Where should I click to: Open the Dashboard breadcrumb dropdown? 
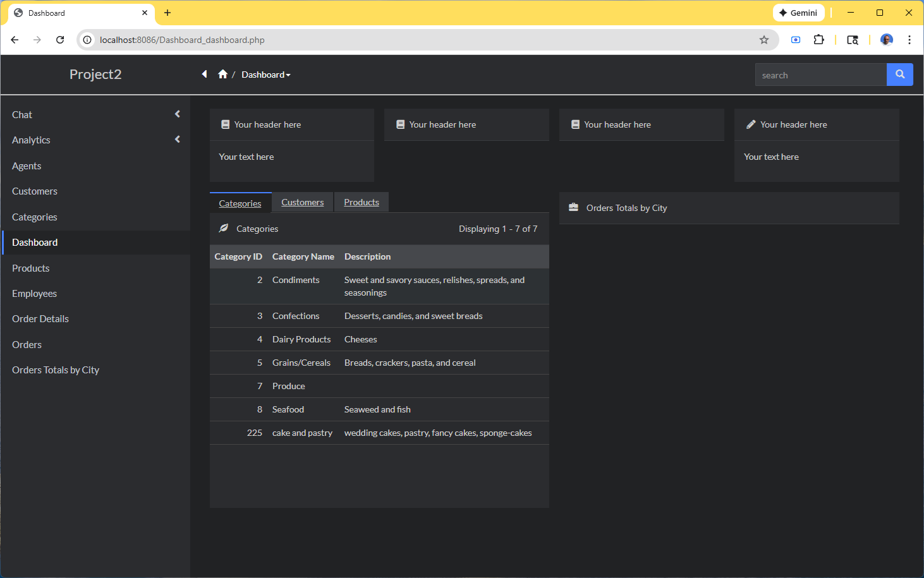[266, 75]
